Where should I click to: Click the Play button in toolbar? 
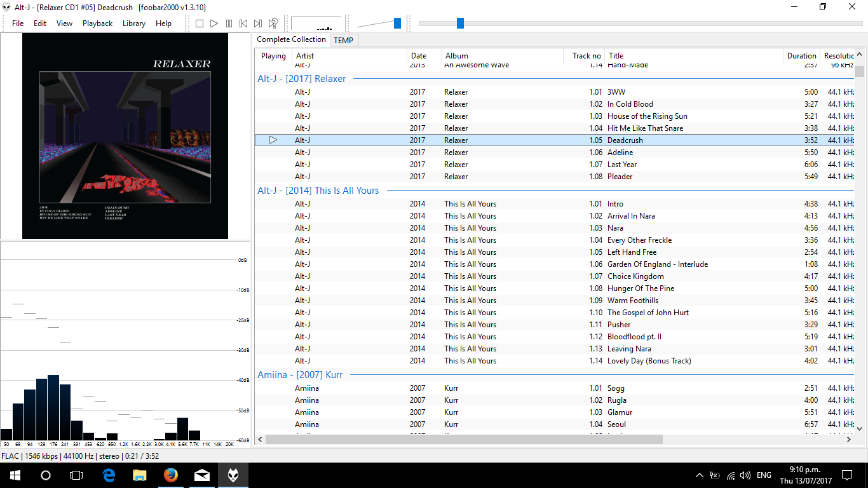[214, 24]
